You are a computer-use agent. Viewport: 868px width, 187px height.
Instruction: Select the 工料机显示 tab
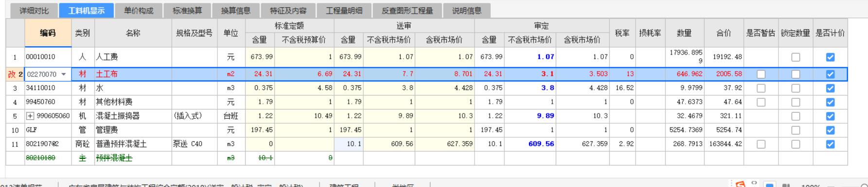87,11
